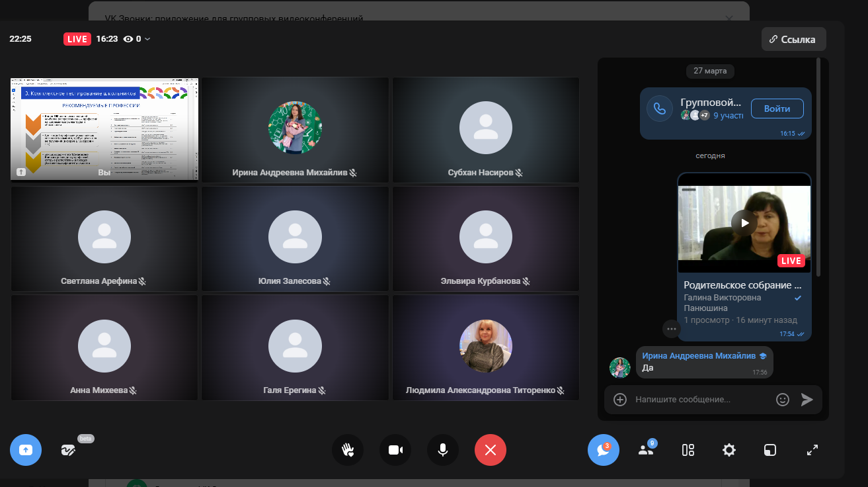The image size is (868, 487).
Task: Open the 9 участников link
Action: click(x=728, y=115)
